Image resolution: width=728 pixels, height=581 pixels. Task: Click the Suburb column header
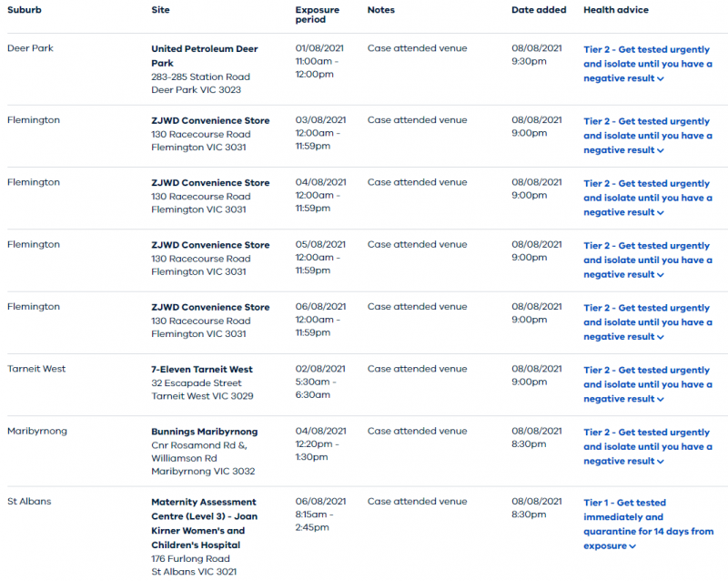25,10
